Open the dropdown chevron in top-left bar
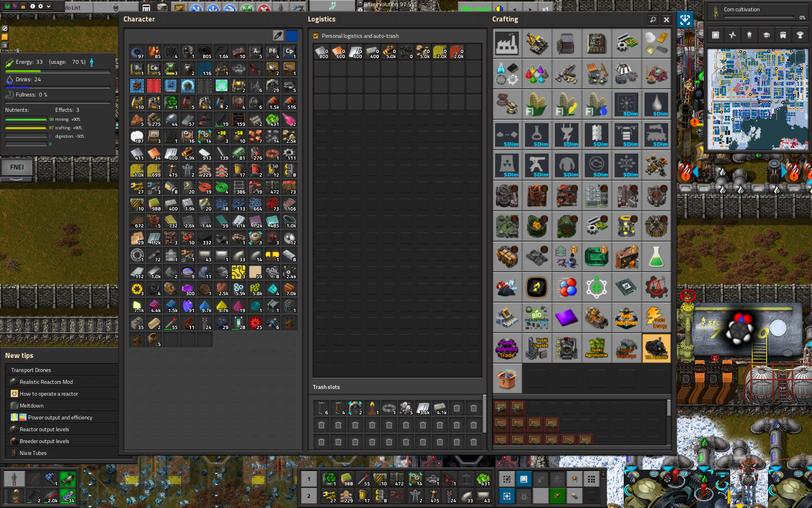Viewport: 812px width, 508px height. pyautogui.click(x=48, y=6)
